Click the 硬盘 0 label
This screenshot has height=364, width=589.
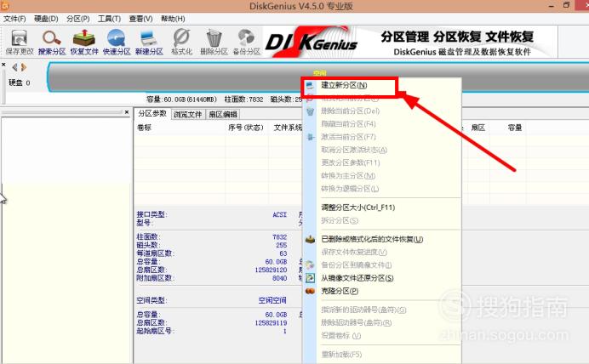pos(20,82)
